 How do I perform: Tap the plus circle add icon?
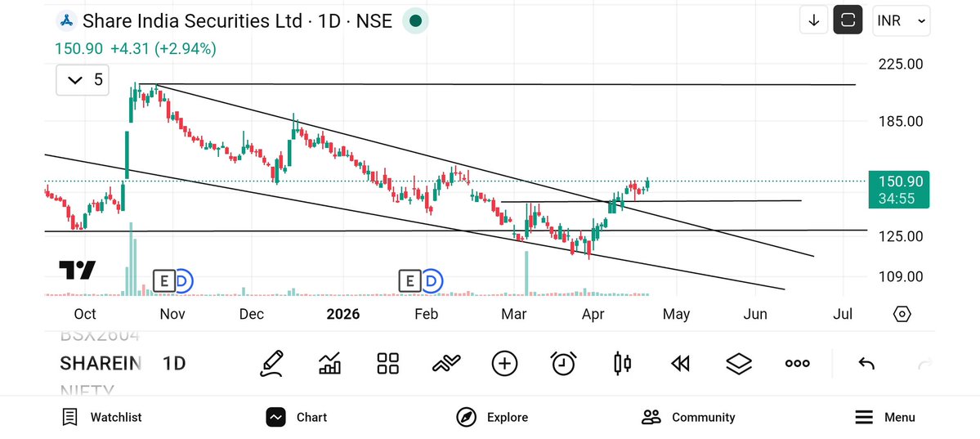504,363
